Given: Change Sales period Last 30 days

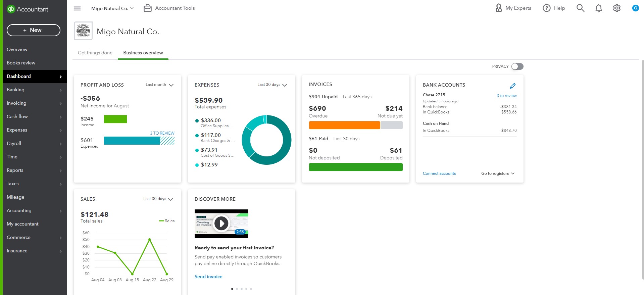Looking at the screenshot, I should 158,199.
